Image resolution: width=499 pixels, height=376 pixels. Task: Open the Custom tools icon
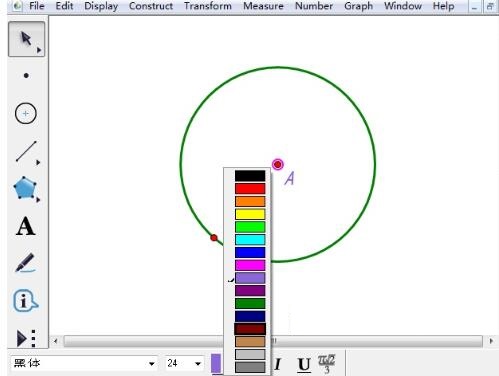26,338
